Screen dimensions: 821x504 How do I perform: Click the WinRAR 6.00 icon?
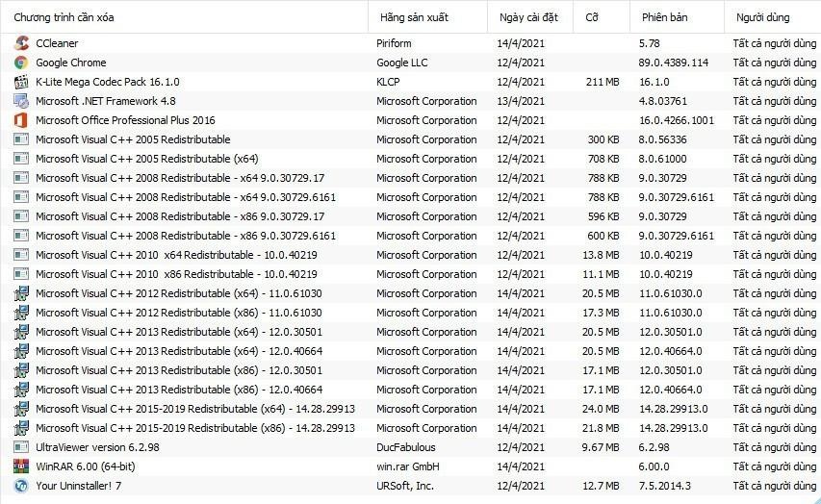tap(21, 466)
